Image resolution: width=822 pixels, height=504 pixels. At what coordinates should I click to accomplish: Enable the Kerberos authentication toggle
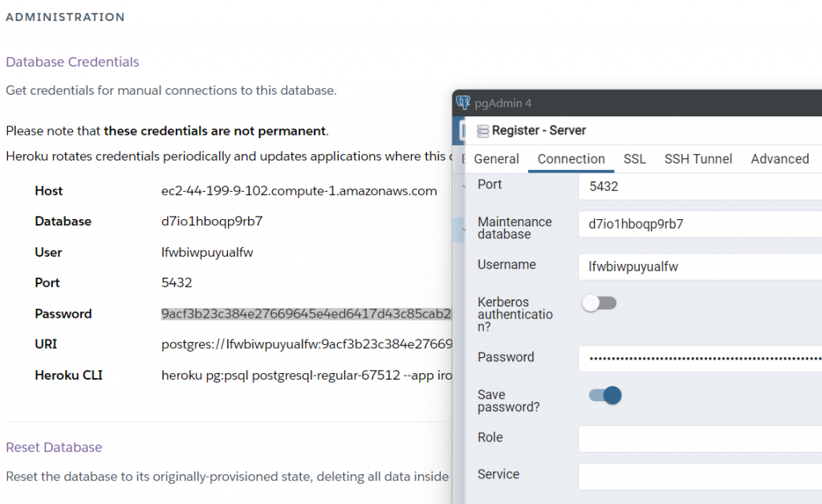coord(599,303)
